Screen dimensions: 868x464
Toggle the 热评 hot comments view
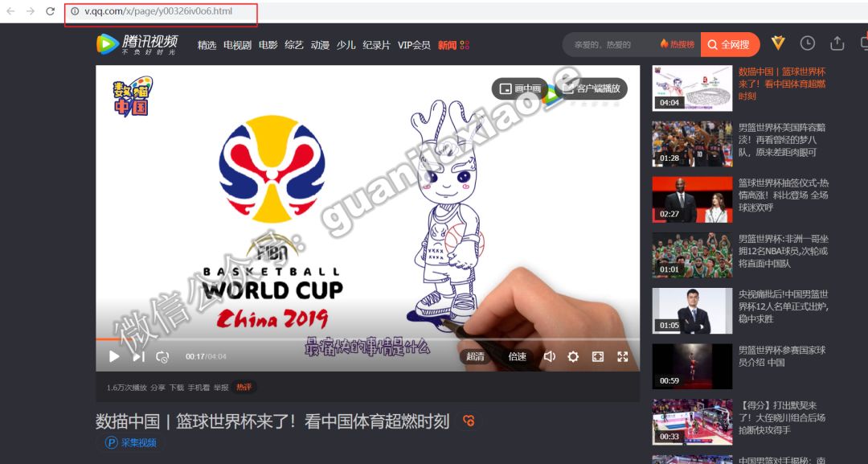coord(244,387)
